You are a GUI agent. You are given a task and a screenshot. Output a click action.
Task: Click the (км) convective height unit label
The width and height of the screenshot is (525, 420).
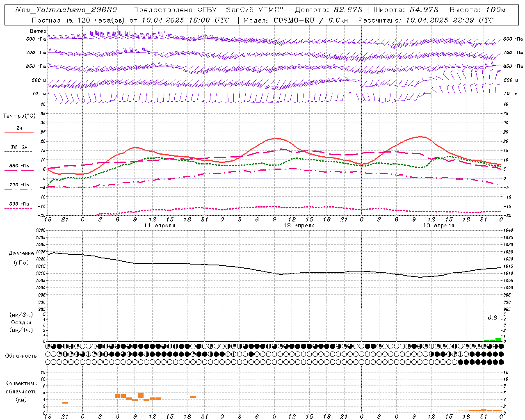[21, 399]
